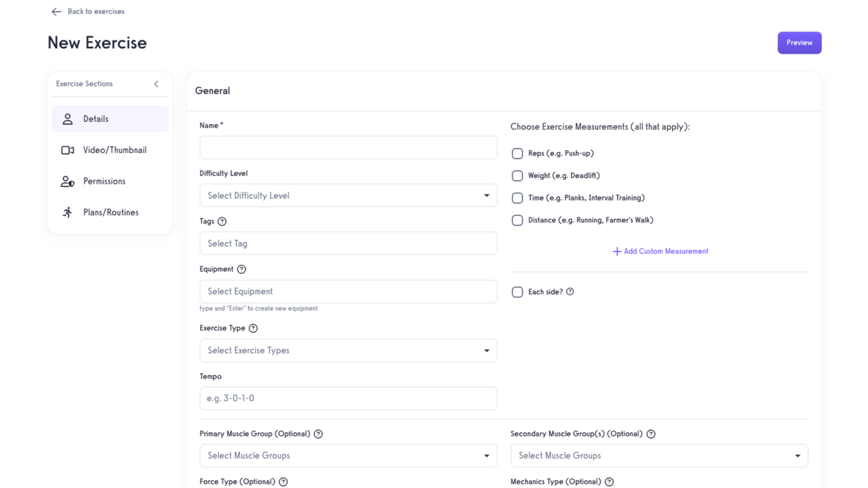This screenshot has width=868, height=488.
Task: Click Add Custom Measurement link
Action: click(x=660, y=252)
